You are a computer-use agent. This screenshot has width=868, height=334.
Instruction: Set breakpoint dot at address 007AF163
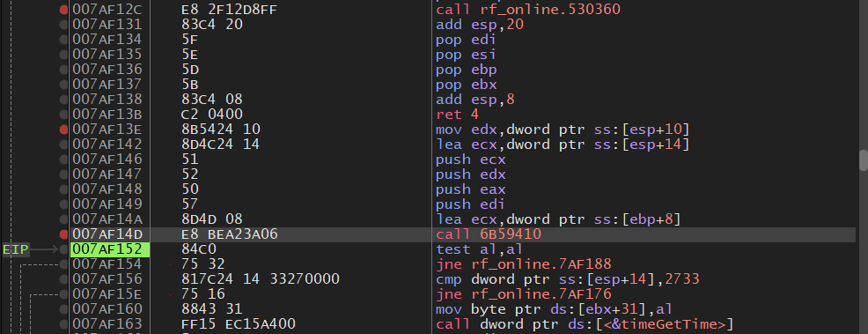coord(63,324)
